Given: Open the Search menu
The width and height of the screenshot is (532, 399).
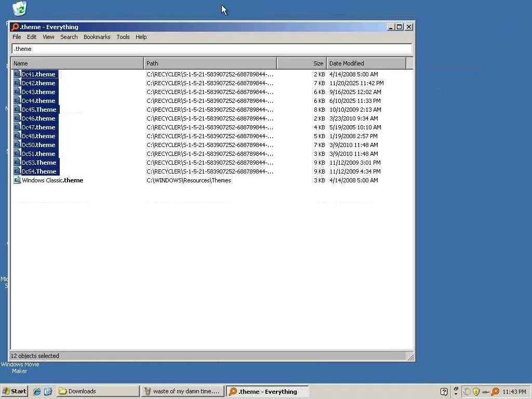Looking at the screenshot, I should (x=69, y=37).
